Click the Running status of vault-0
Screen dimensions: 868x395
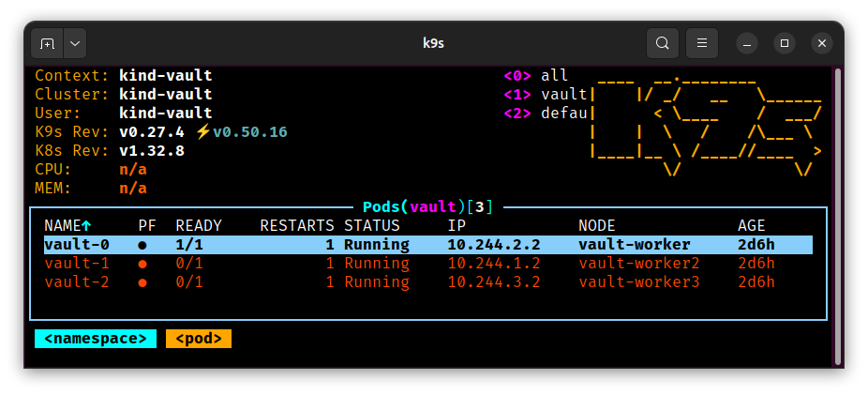(377, 245)
